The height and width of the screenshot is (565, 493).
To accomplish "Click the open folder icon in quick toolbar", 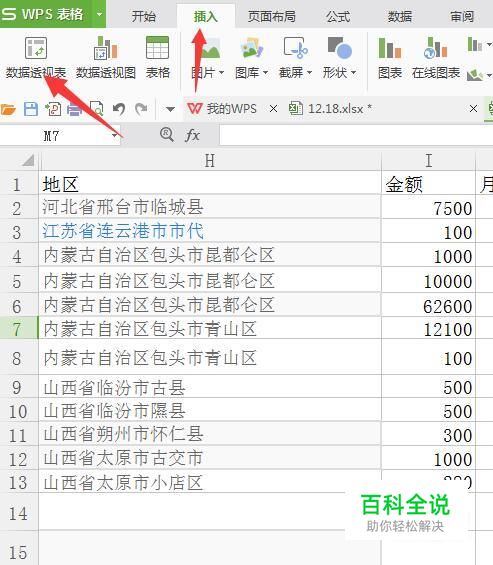I will tap(9, 109).
